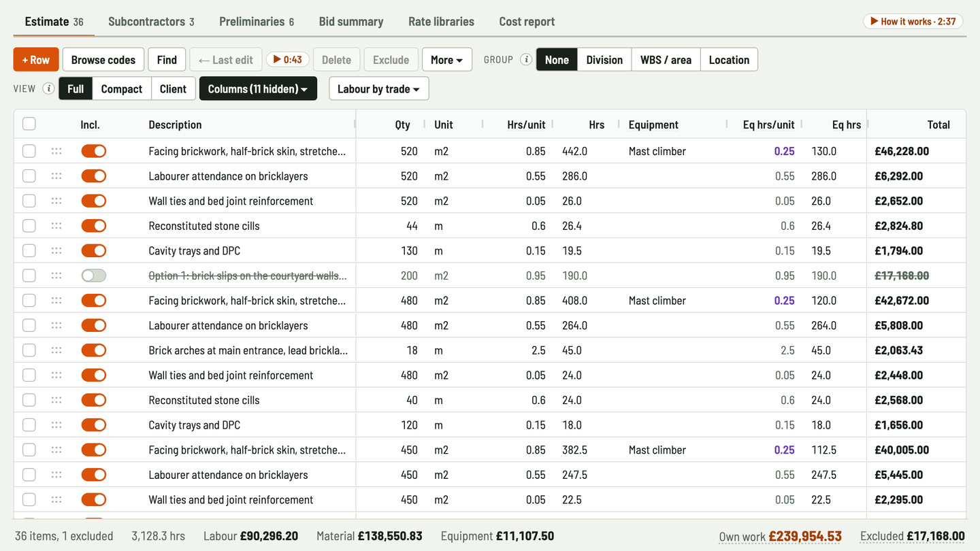Screen dimensions: 980x551
Task: Click the Find button
Action: tap(167, 60)
